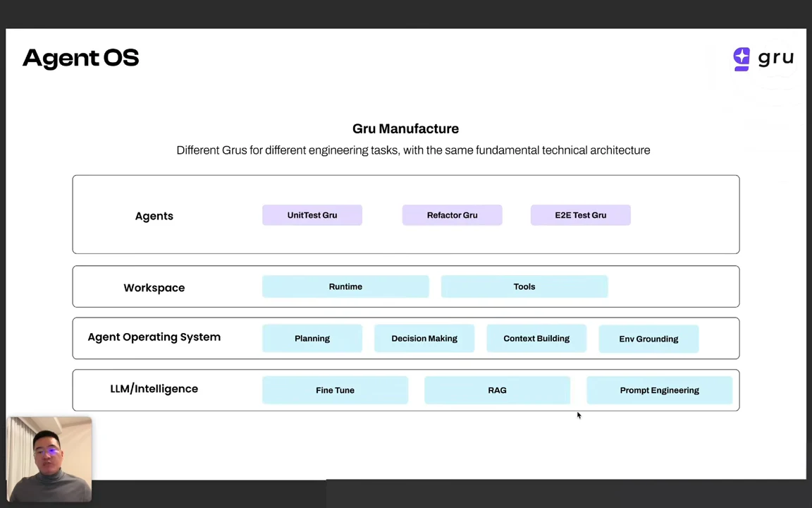Click the RAG block
This screenshot has width=812, height=508.
497,390
